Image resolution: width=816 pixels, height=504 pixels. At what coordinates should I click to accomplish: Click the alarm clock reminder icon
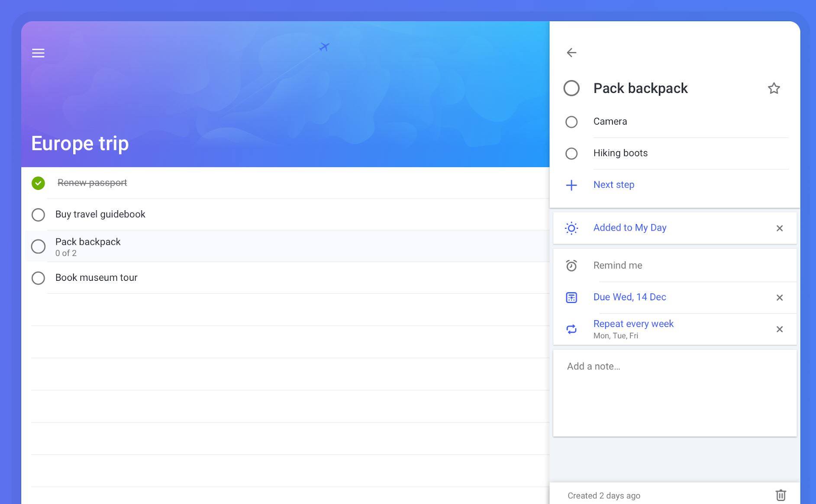[x=571, y=266]
